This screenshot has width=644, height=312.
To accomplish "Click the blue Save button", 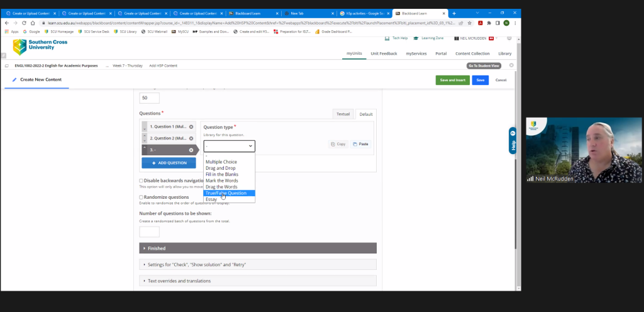I will 480,80.
